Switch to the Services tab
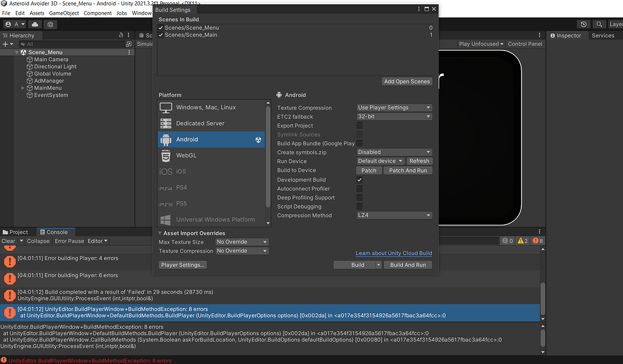The width and height of the screenshot is (623, 364). tap(603, 35)
